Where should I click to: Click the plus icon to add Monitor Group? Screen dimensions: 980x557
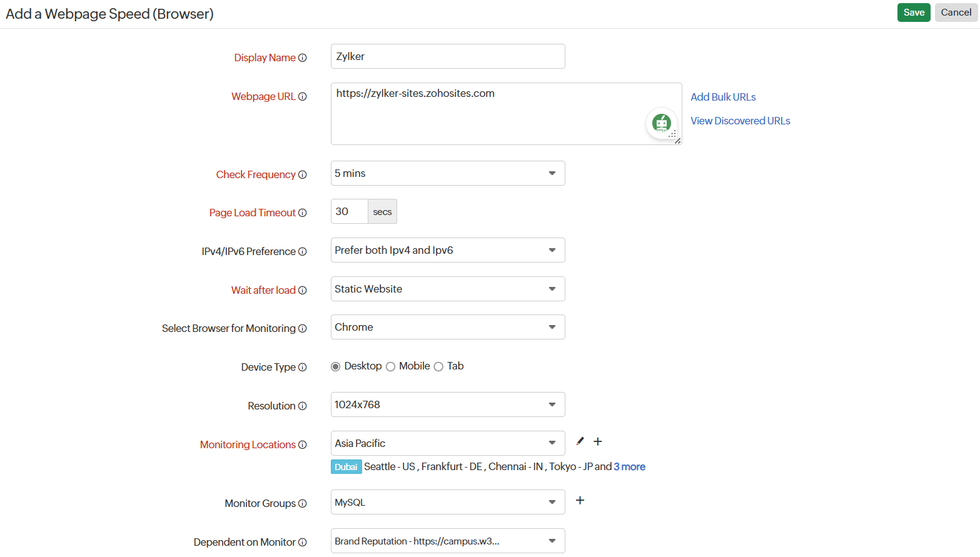(x=580, y=500)
